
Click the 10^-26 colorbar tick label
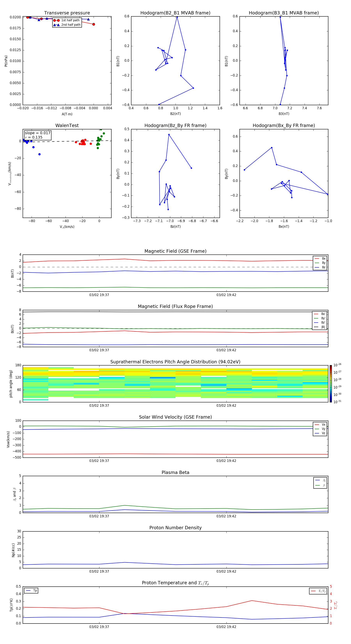pyautogui.click(x=337, y=365)
